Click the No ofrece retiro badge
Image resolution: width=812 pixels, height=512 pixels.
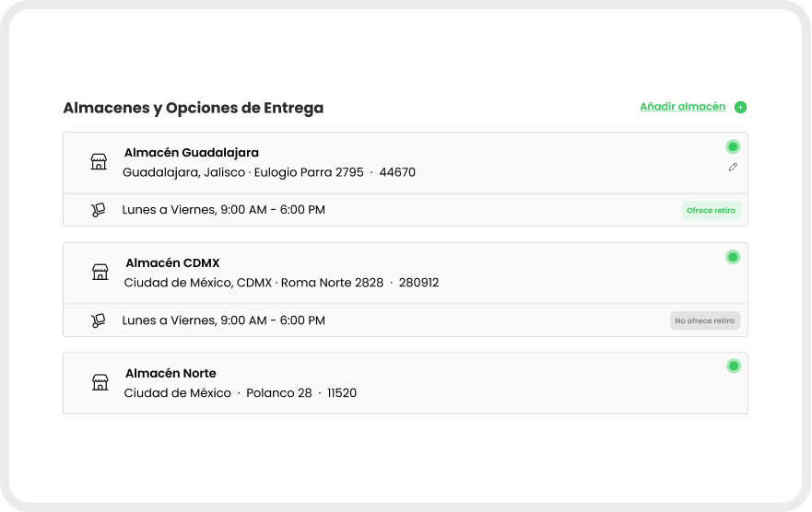(704, 321)
